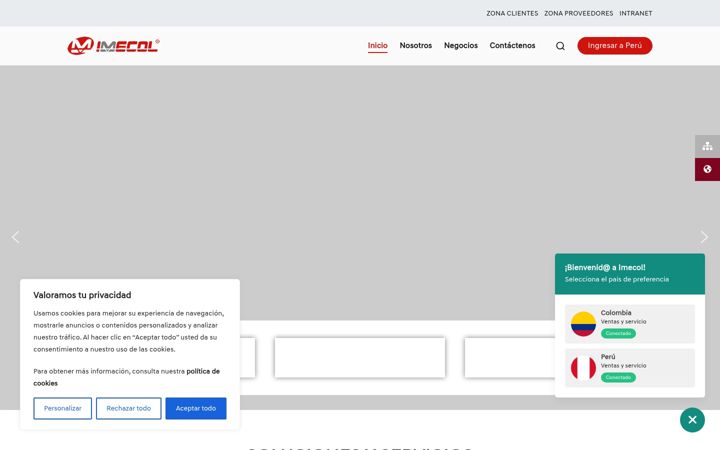Click Rechazar todo button
Image resolution: width=720 pixels, height=450 pixels.
(x=129, y=408)
